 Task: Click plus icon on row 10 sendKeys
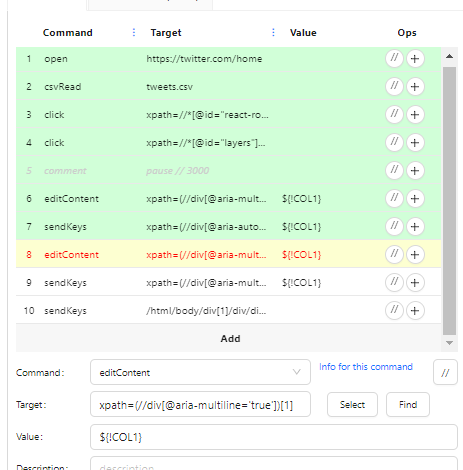(415, 311)
